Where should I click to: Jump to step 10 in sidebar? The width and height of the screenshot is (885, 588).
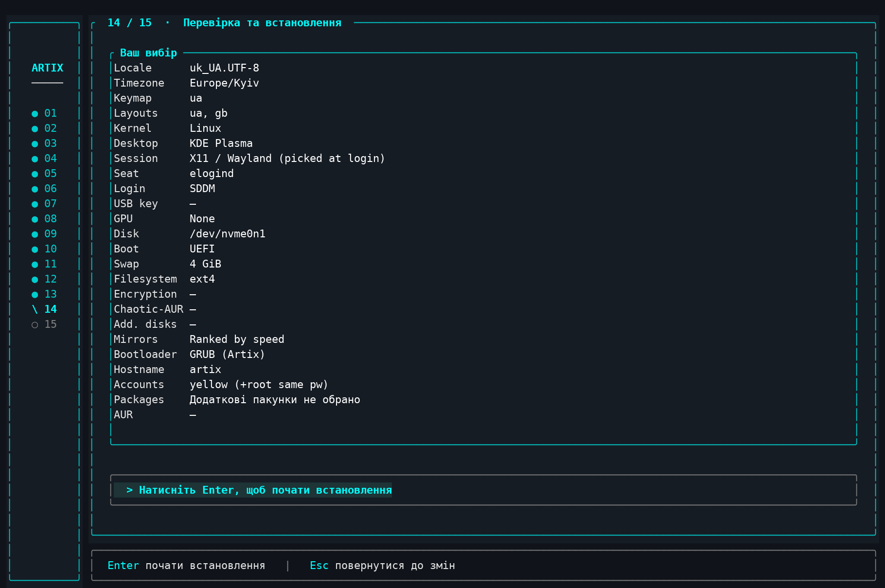(x=44, y=249)
